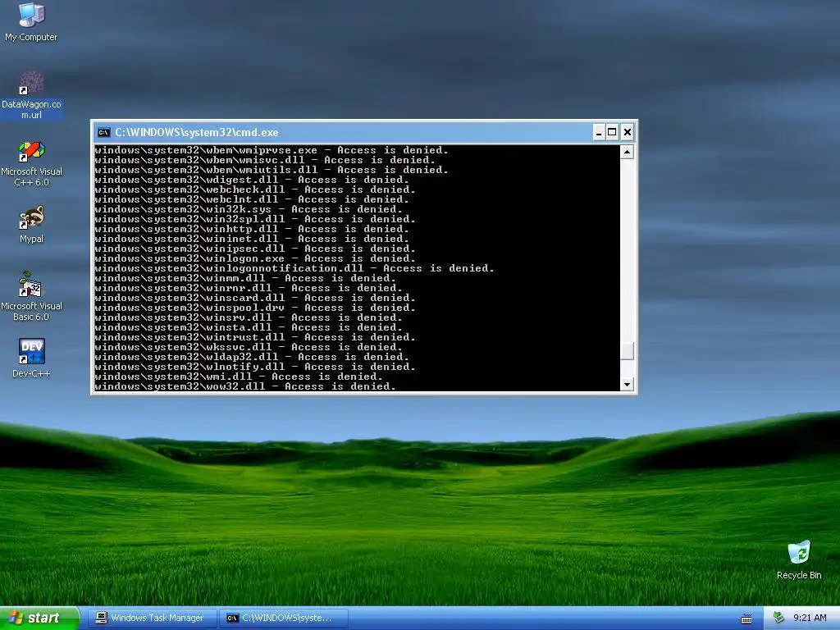Click the webcheck.dll access denied line

pyautogui.click(x=255, y=189)
